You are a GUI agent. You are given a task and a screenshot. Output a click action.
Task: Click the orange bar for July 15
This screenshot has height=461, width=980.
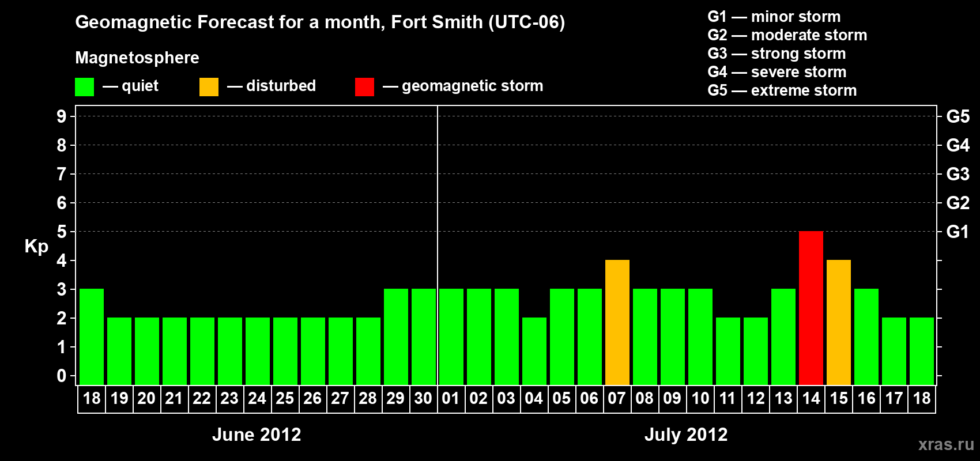(x=839, y=322)
